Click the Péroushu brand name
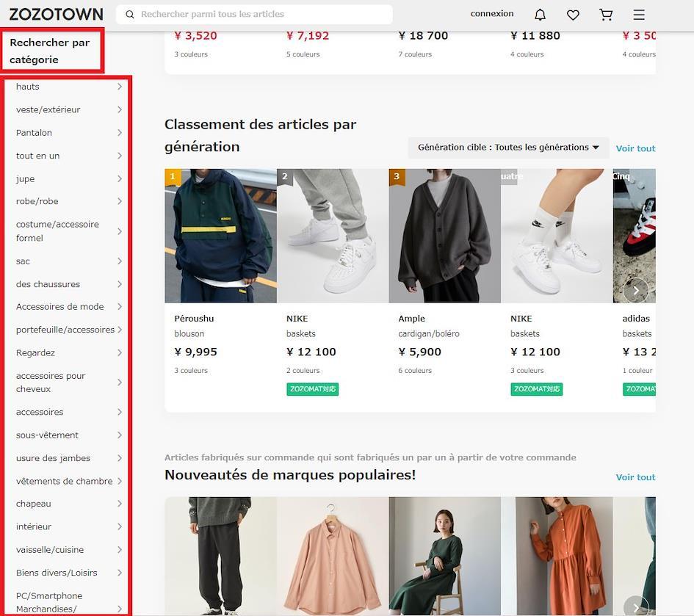 (x=194, y=319)
